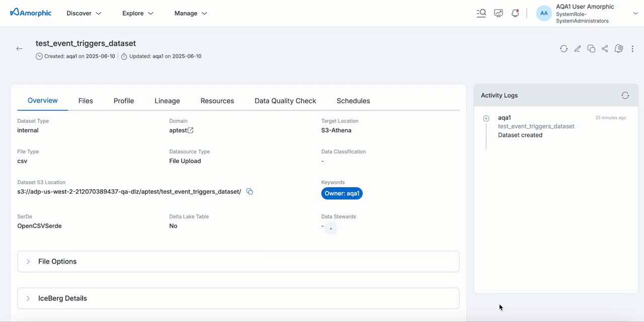The width and height of the screenshot is (644, 322).
Task: Open the Discover dropdown menu
Action: [x=84, y=14]
